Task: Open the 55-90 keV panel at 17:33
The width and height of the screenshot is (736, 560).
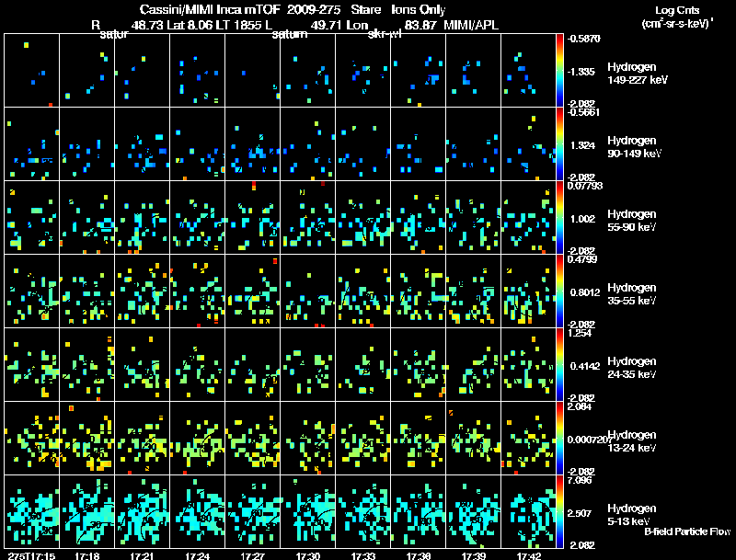Action: click(362, 218)
